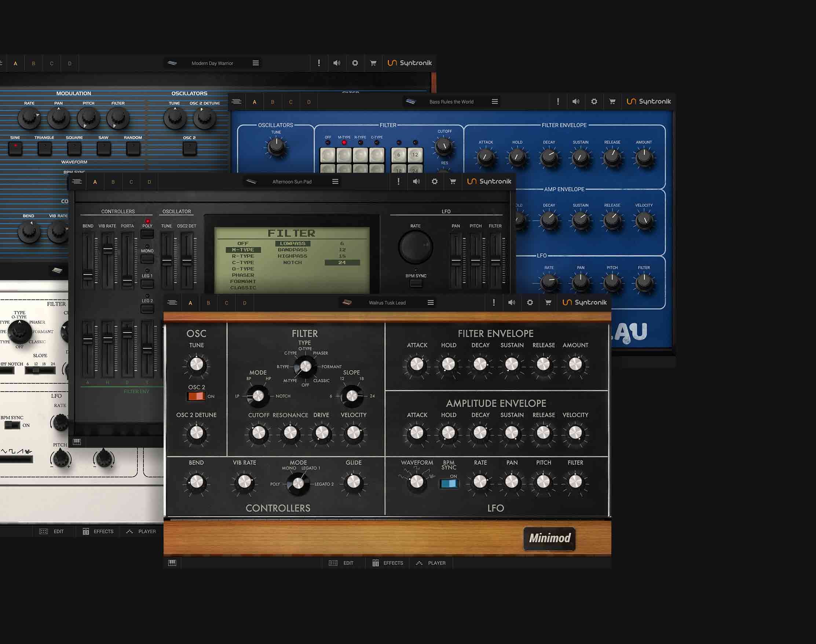816x644 pixels.
Task: Open preset menu beside Walrus Tusk Lead
Action: coord(431,303)
